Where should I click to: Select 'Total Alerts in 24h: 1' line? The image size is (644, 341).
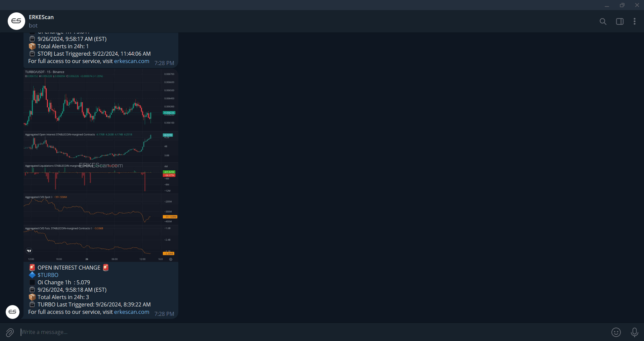click(x=63, y=46)
